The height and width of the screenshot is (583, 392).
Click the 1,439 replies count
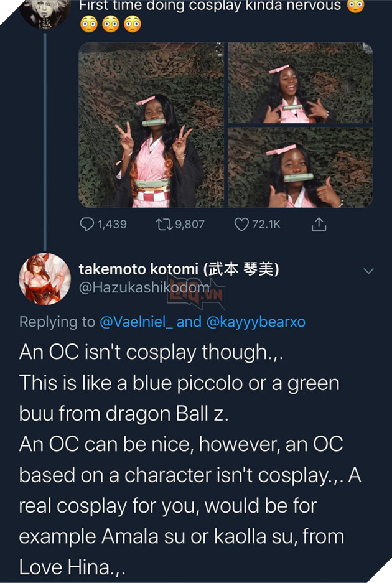112,224
